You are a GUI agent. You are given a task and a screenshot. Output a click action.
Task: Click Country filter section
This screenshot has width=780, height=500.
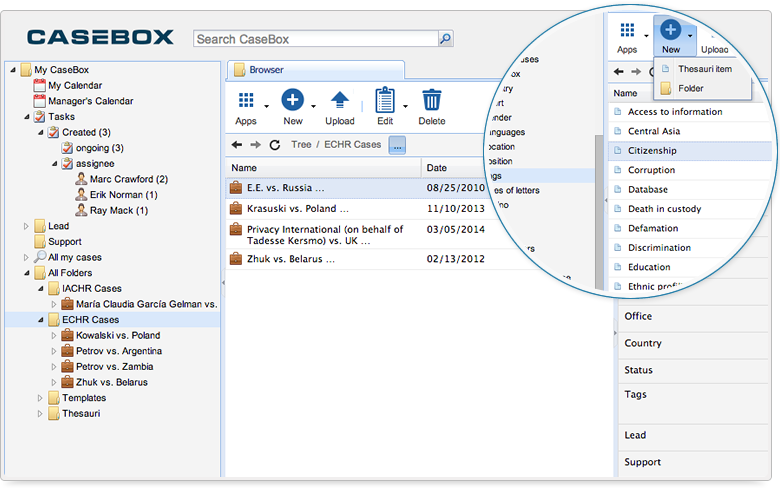[x=693, y=343]
